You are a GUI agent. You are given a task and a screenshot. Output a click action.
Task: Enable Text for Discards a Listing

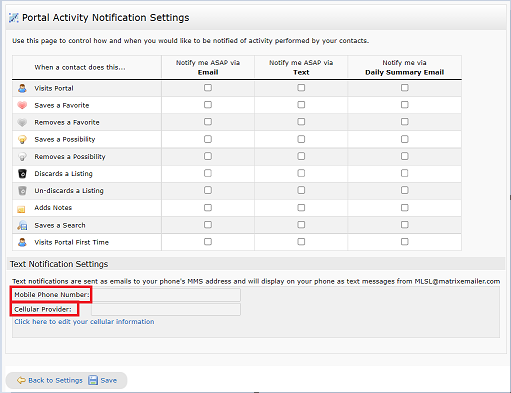pyautogui.click(x=301, y=173)
